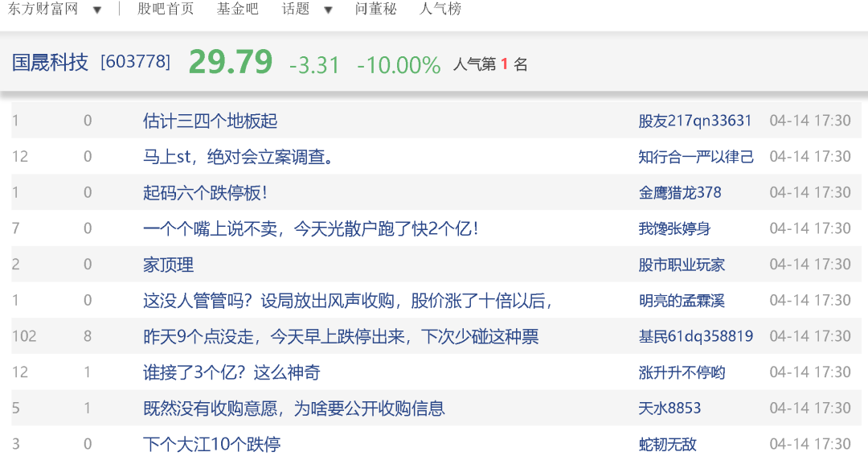Open the 问董秘 menu item
868x460 pixels.
[376, 9]
